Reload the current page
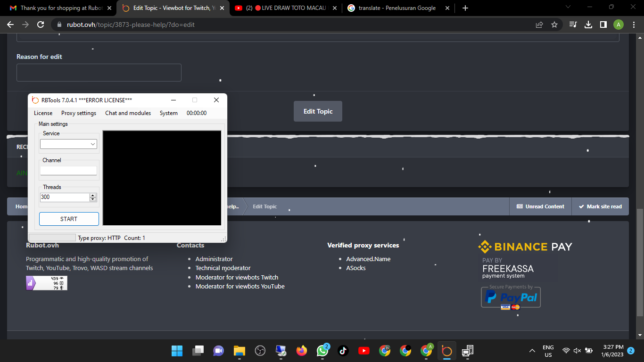 tap(41, 25)
